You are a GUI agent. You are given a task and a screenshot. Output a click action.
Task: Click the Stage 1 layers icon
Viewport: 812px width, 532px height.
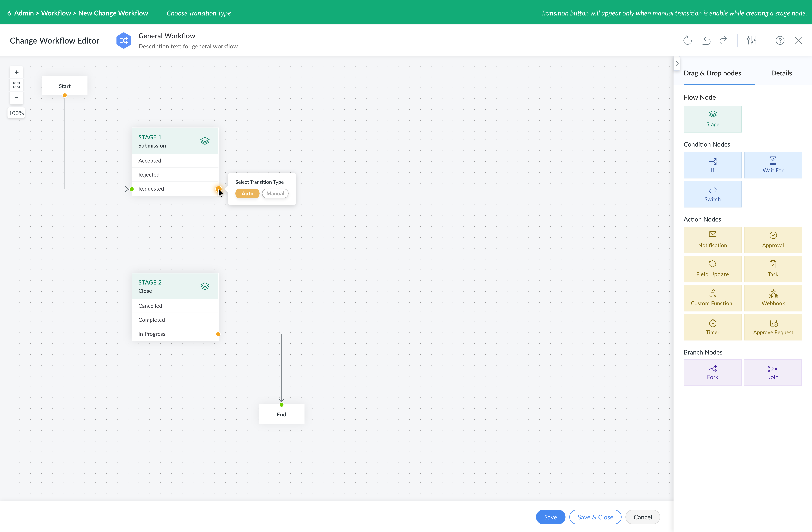[x=205, y=141]
